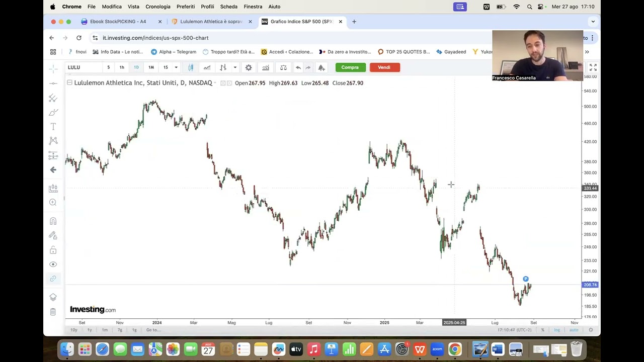Toggle auto scale mode
This screenshot has height=362, width=644.
pos(574,330)
